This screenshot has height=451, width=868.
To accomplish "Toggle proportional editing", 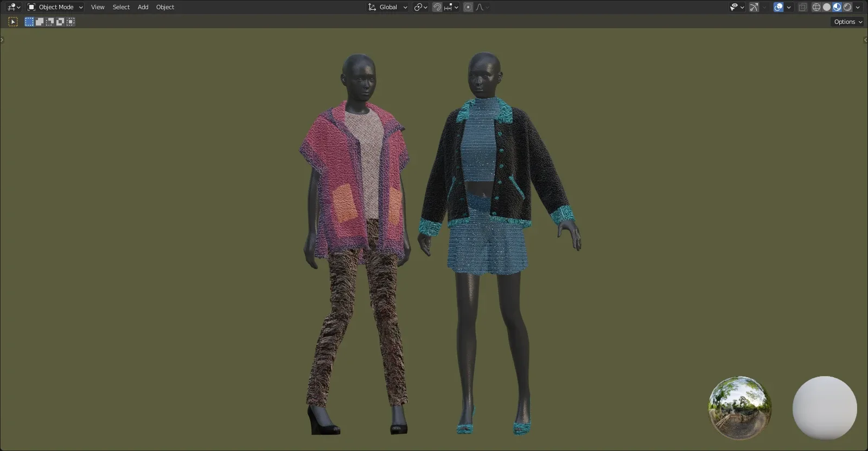I will [x=468, y=7].
